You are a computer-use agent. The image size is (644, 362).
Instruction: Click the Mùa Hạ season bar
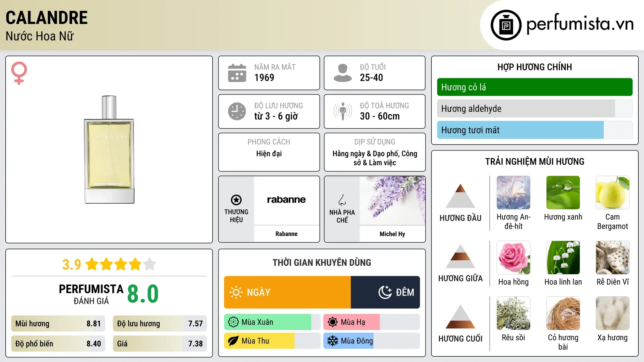[x=372, y=322]
